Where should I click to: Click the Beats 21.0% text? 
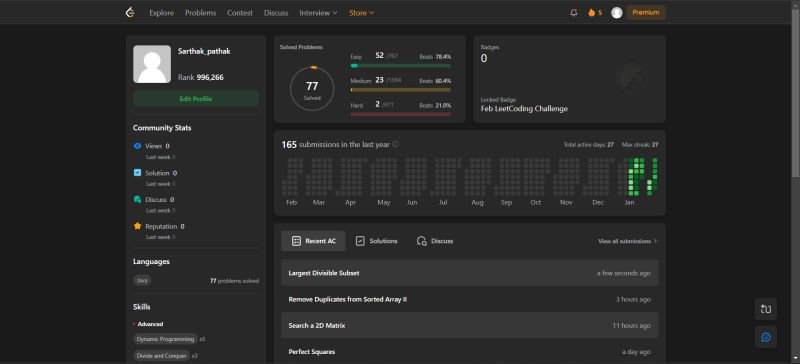(x=435, y=105)
